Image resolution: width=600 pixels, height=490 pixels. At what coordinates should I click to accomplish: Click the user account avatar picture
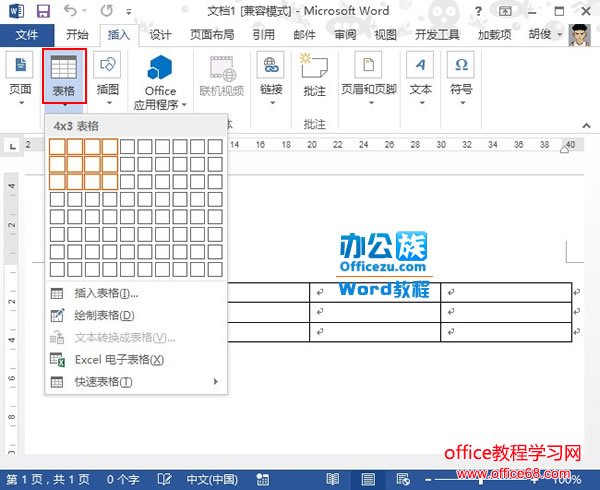[x=579, y=35]
